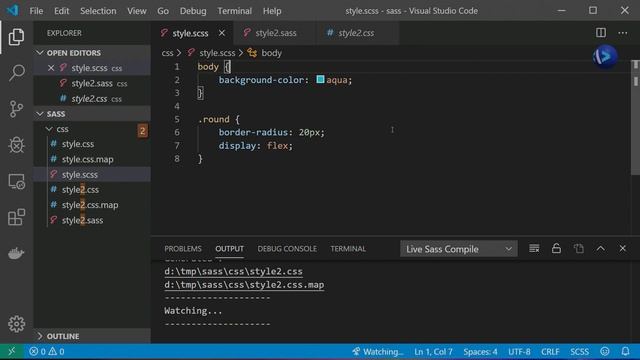The image size is (640, 360).
Task: Click the Watching Sass status item
Action: click(378, 351)
